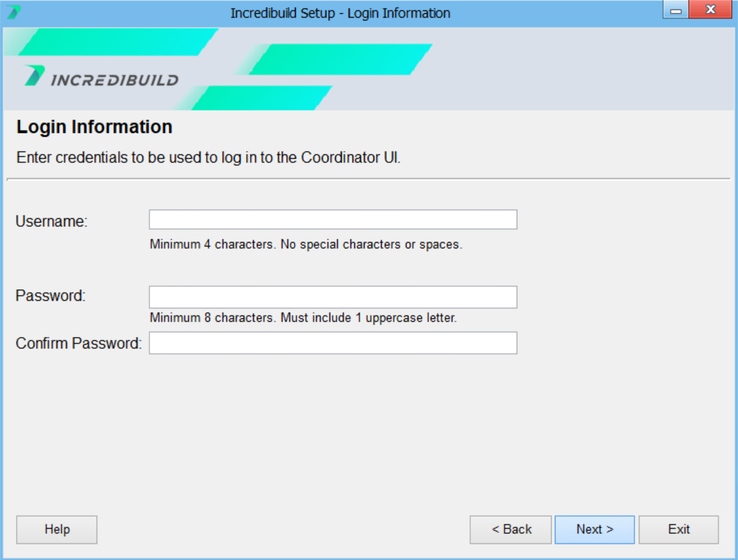The height and width of the screenshot is (560, 738).
Task: Click the window title bar text
Action: [340, 13]
